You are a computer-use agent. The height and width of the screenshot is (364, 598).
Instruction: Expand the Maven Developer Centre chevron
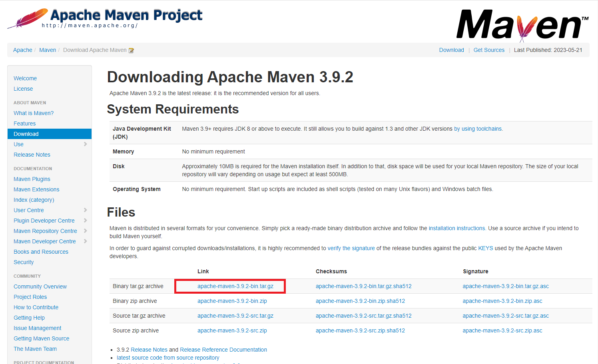(x=85, y=241)
